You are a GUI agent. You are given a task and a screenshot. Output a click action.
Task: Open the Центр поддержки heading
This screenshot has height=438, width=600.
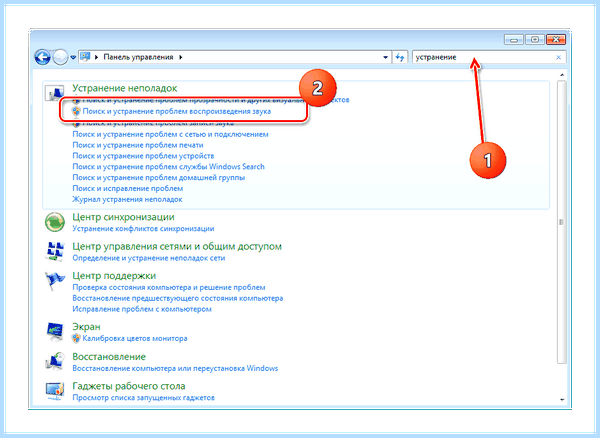click(114, 276)
